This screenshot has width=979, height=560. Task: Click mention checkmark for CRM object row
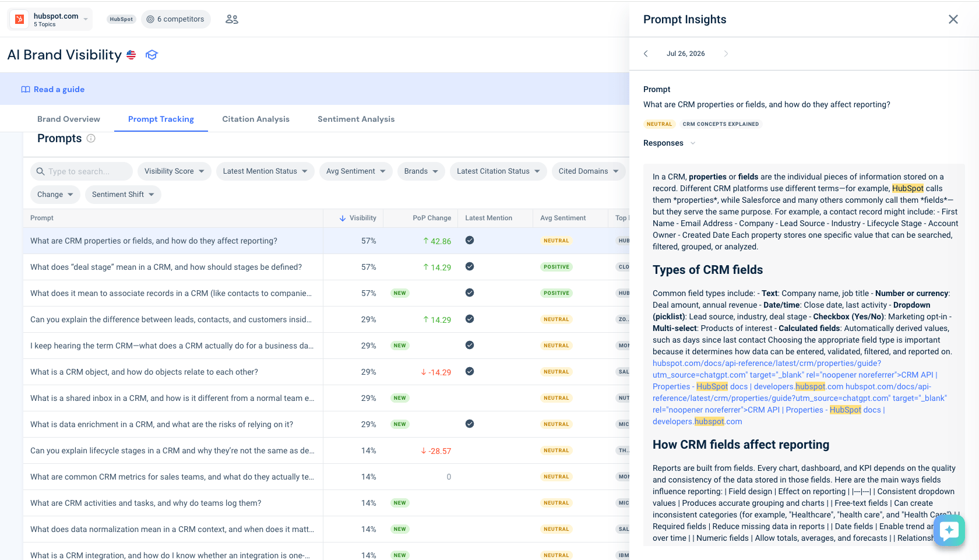coord(470,371)
